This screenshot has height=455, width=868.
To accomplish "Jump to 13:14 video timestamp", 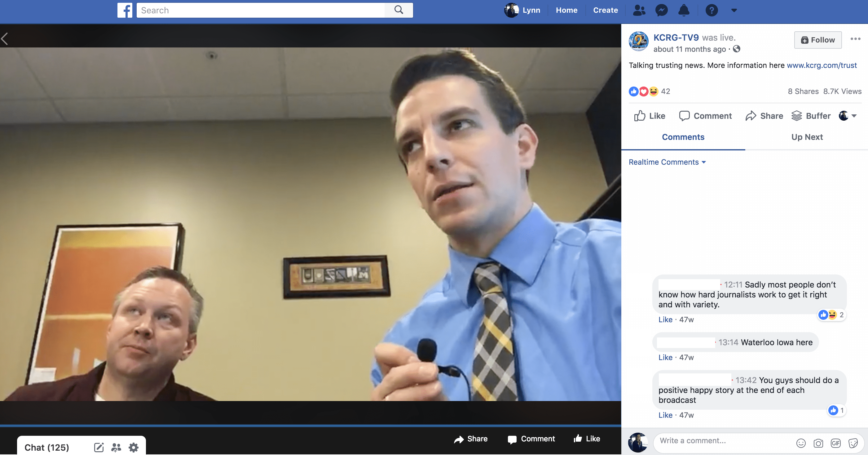I will 728,342.
